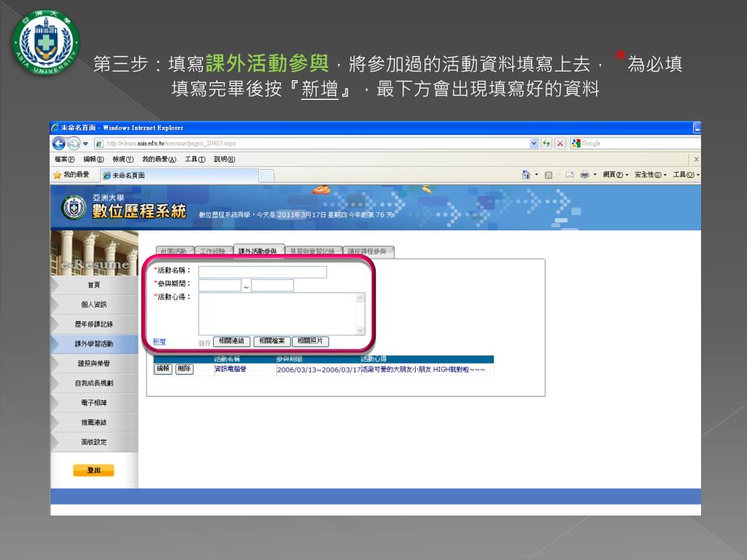This screenshot has width=747, height=560.
Task: Open the 歷年修課記錄 sidebar item
Action: click(94, 324)
